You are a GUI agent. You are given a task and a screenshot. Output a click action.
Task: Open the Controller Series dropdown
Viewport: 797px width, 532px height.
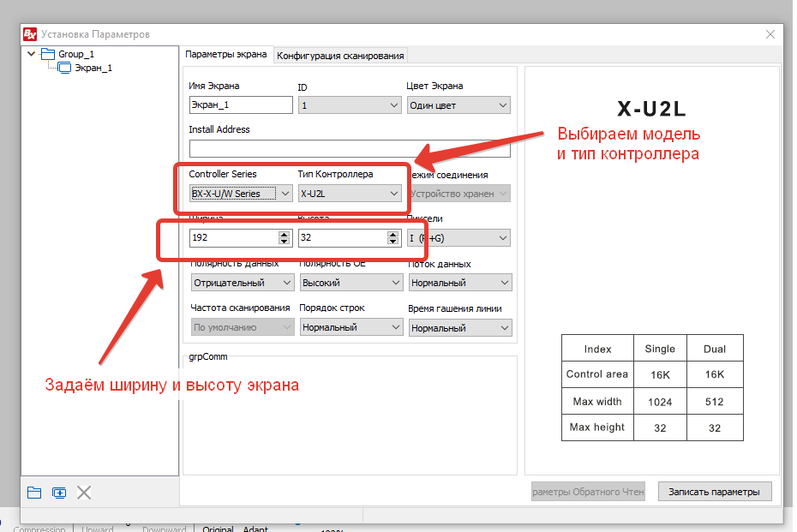click(x=241, y=194)
